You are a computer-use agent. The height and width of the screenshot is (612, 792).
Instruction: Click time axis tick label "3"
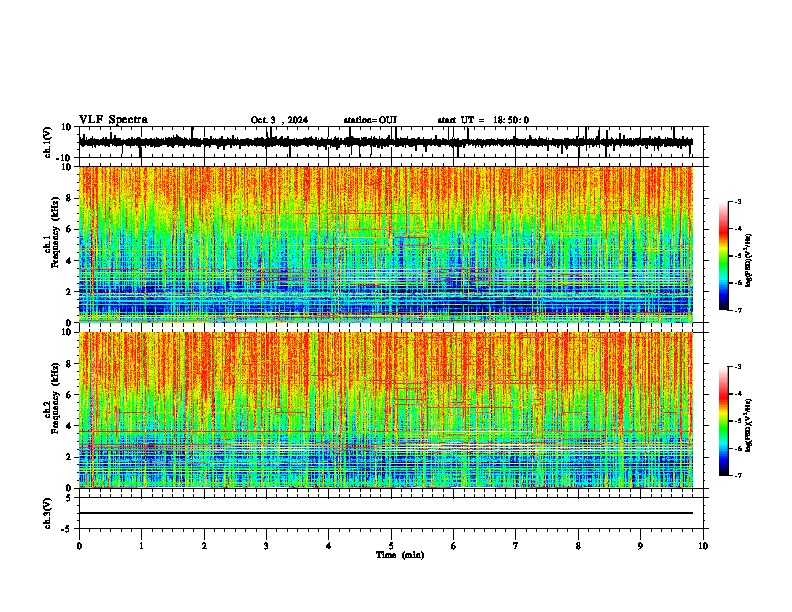point(266,546)
